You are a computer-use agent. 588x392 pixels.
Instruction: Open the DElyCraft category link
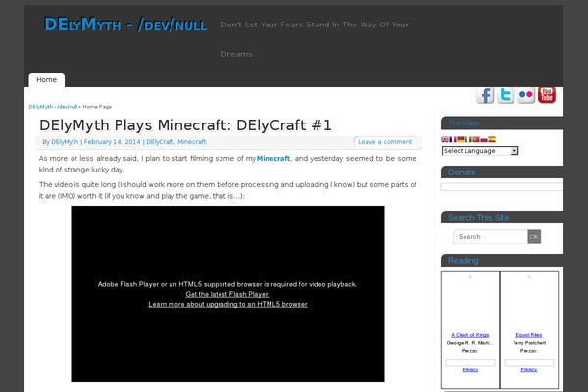(x=160, y=142)
